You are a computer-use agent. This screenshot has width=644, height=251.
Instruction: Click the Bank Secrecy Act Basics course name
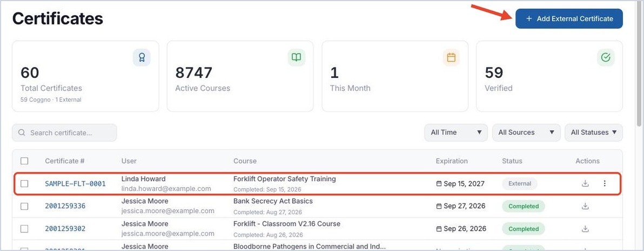click(273, 201)
